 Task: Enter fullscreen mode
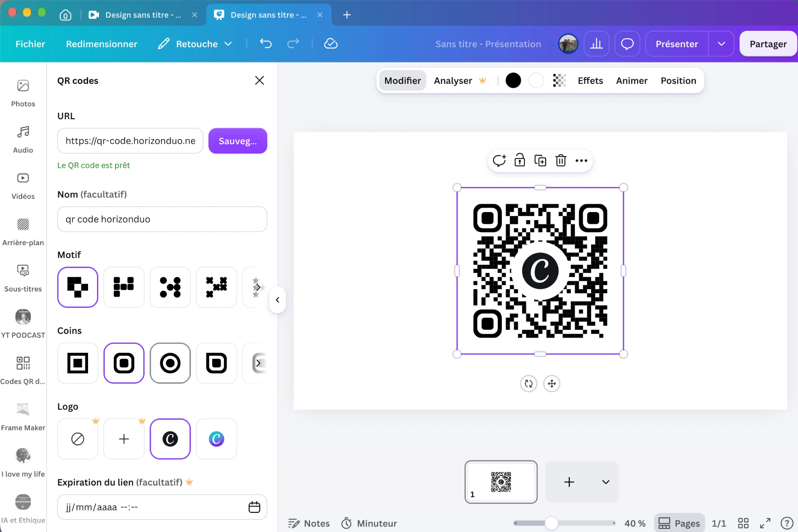point(765,523)
